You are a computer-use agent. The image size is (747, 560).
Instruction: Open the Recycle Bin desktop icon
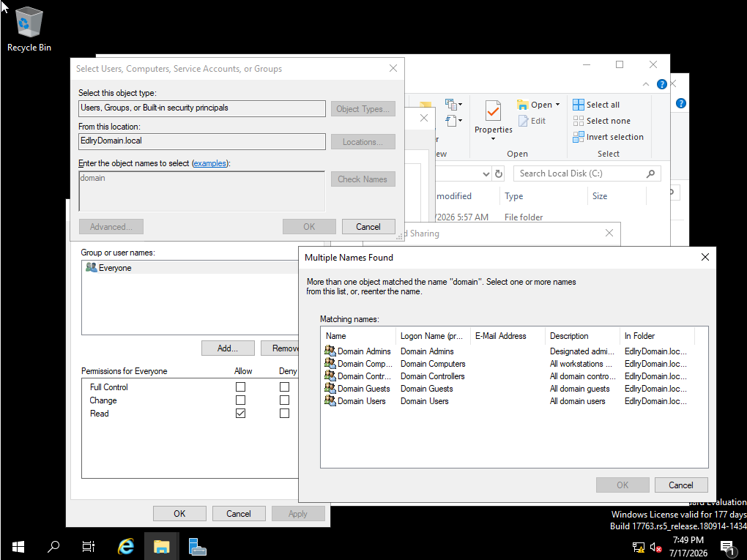[29, 29]
